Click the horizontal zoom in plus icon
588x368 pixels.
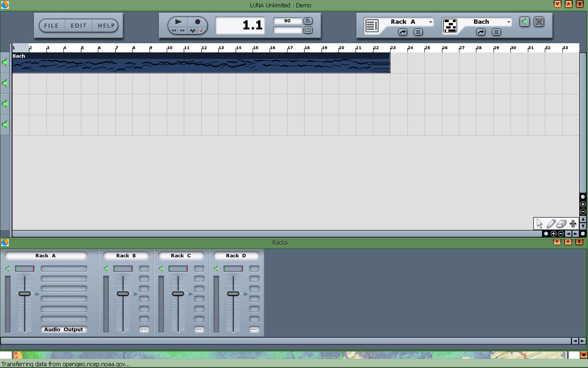pos(554,234)
